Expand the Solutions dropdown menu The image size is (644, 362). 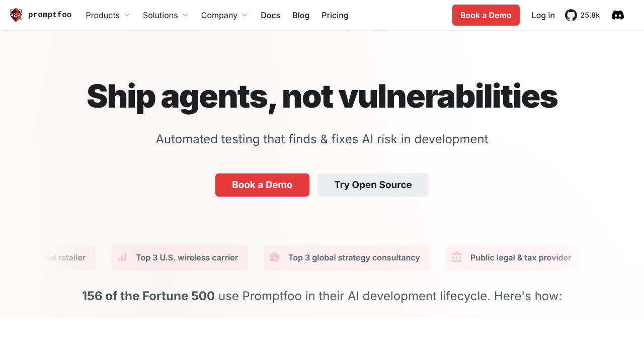166,15
